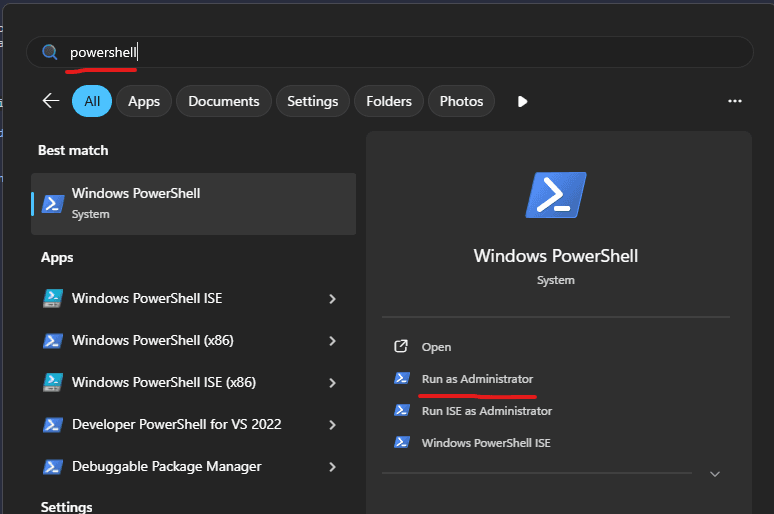Click the PowerShell ISE (x86) icon
The width and height of the screenshot is (774, 514).
tap(53, 383)
